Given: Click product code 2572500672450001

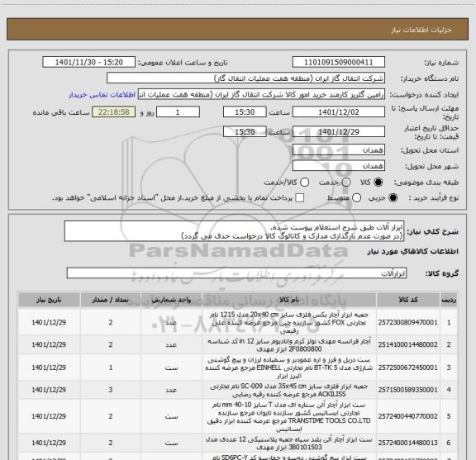Looking at the screenshot, I should [407, 368].
